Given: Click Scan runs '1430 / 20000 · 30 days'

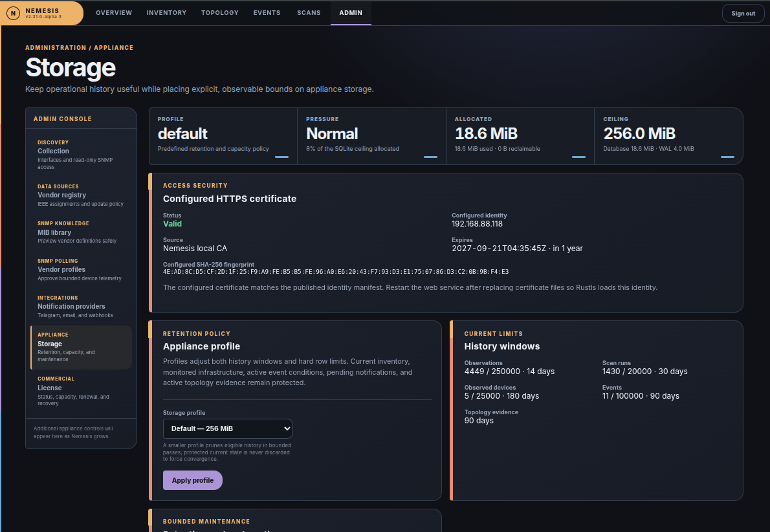Looking at the screenshot, I should (x=644, y=371).
